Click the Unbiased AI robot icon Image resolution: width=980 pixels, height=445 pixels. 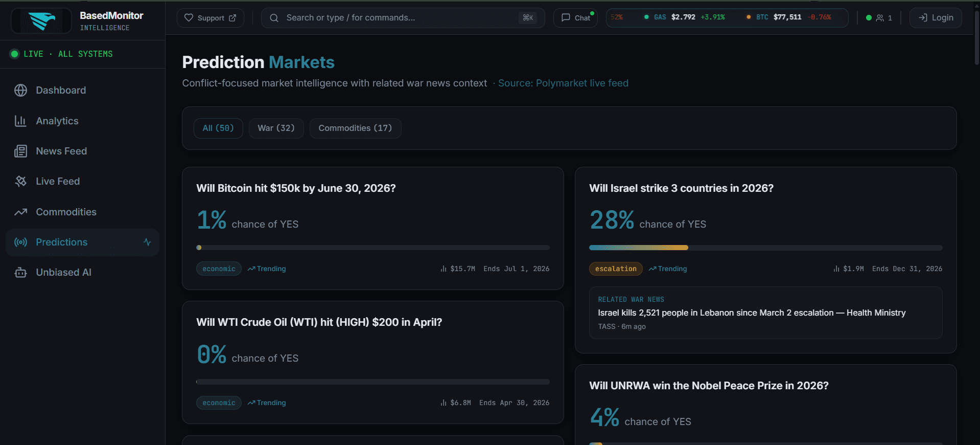pyautogui.click(x=20, y=273)
